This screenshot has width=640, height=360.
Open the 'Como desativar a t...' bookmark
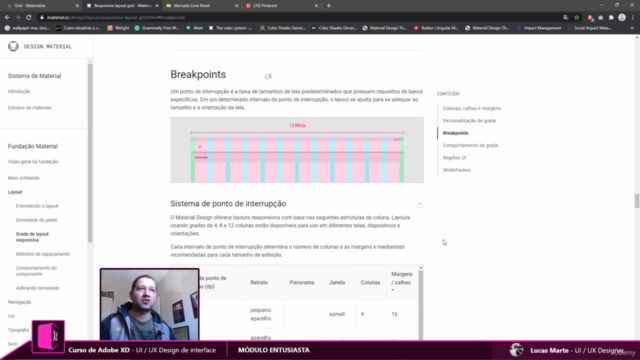coord(78,28)
